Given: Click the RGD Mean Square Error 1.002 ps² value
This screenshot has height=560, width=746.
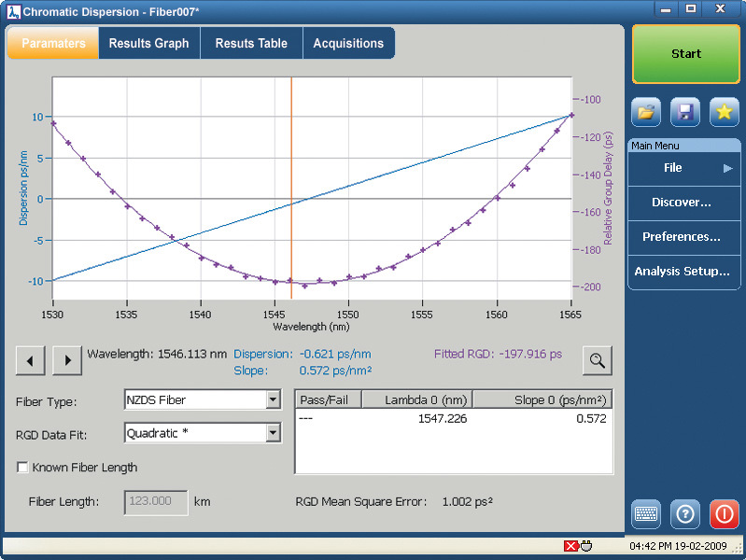Looking at the screenshot, I should (x=467, y=501).
